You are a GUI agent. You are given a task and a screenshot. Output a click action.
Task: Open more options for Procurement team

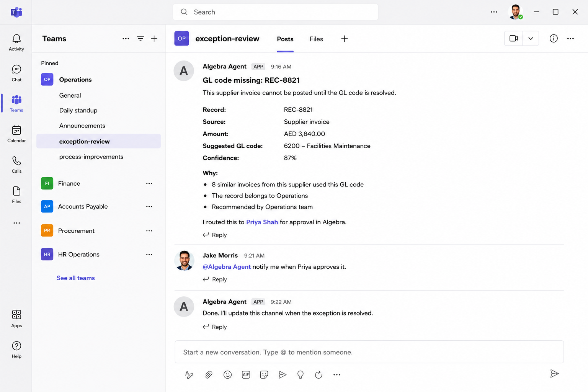(149, 231)
